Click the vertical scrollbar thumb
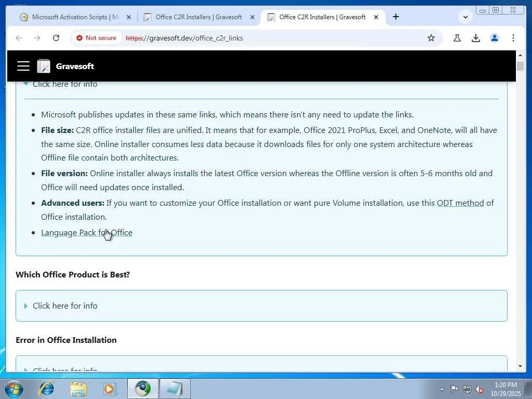This screenshot has width=532, height=399. coord(520,66)
